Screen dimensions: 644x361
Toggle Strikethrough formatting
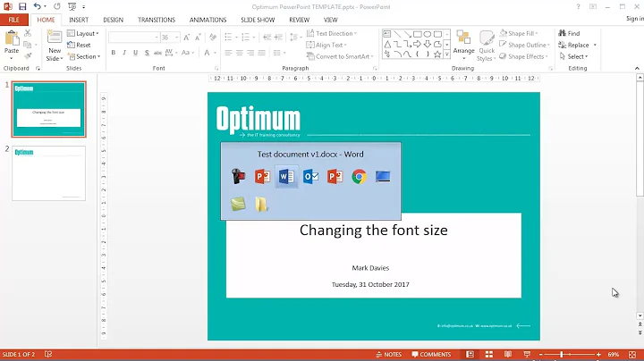click(x=157, y=53)
